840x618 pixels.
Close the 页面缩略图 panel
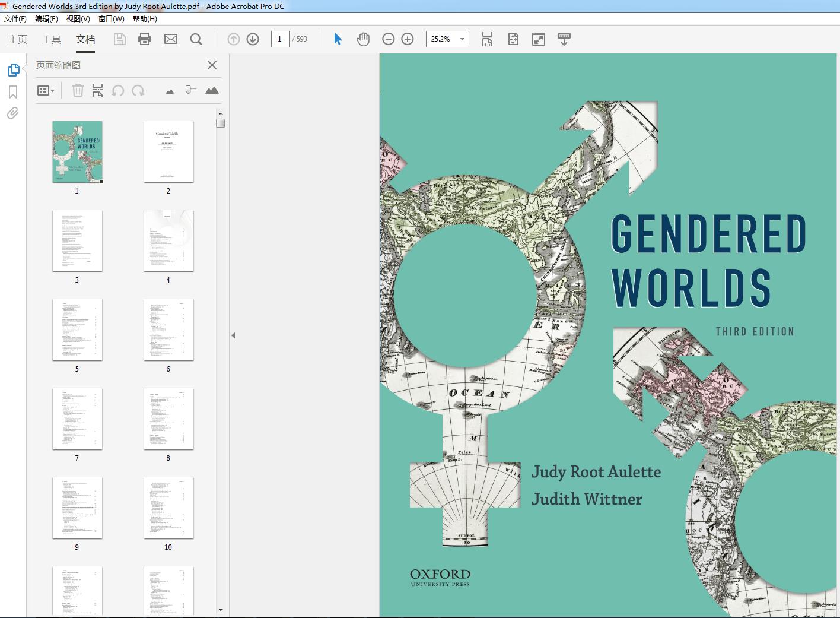click(x=212, y=65)
